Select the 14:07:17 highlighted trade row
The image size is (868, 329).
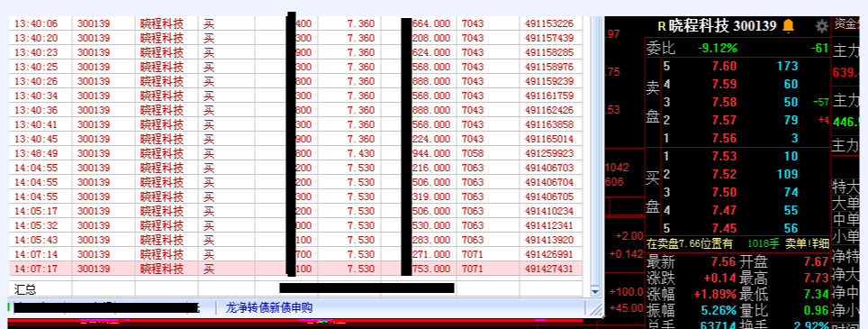[296, 269]
